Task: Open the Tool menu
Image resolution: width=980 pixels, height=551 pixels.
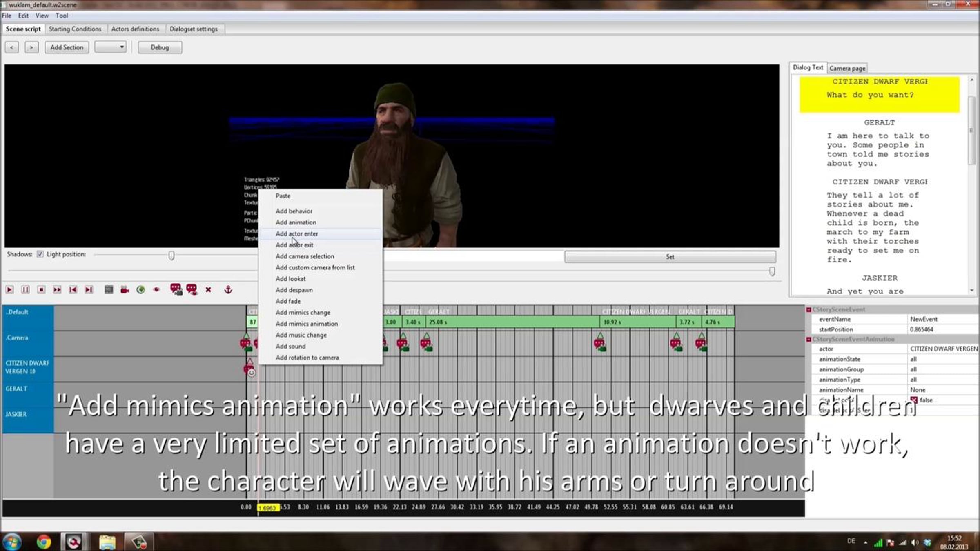Action: (x=62, y=16)
